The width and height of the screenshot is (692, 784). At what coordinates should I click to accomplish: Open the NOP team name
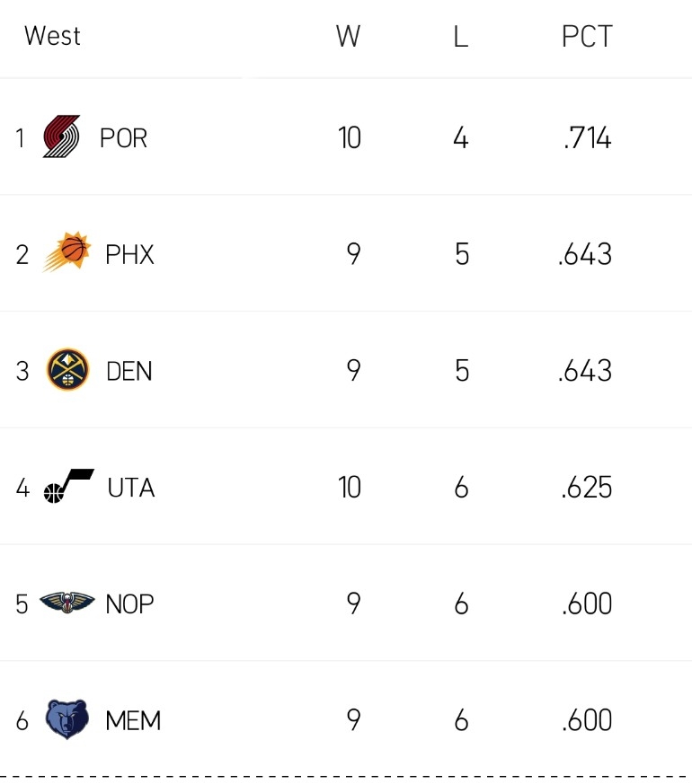click(x=129, y=604)
